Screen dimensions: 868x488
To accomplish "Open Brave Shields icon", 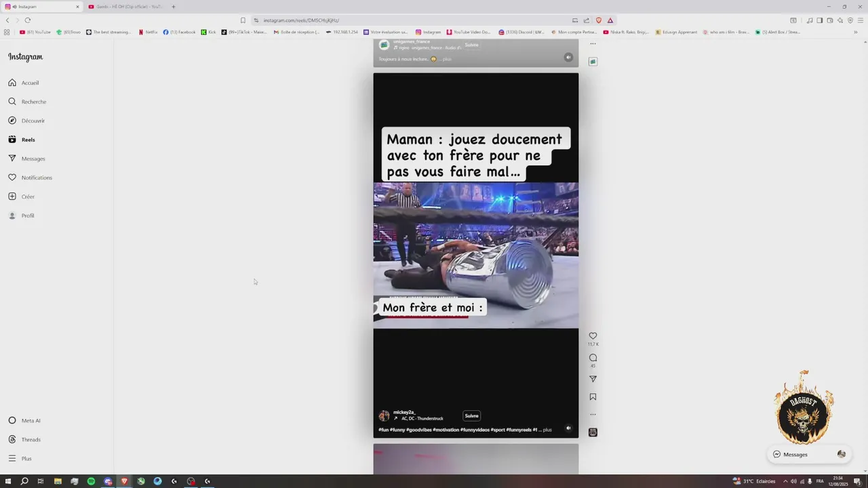I will 598,20.
